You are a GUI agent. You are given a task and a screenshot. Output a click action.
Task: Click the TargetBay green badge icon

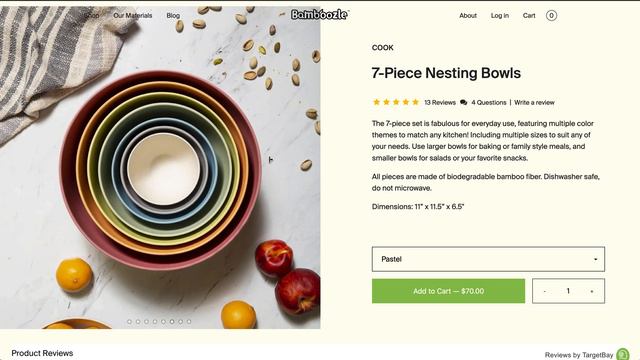pos(623,354)
